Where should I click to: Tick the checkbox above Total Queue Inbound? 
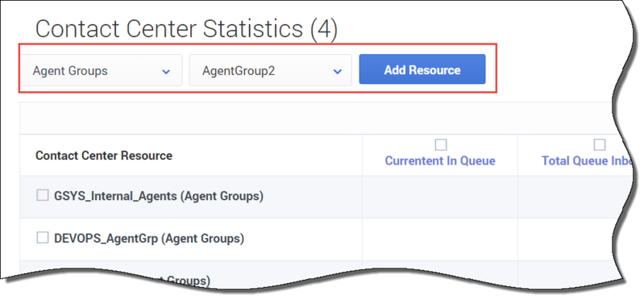click(599, 144)
